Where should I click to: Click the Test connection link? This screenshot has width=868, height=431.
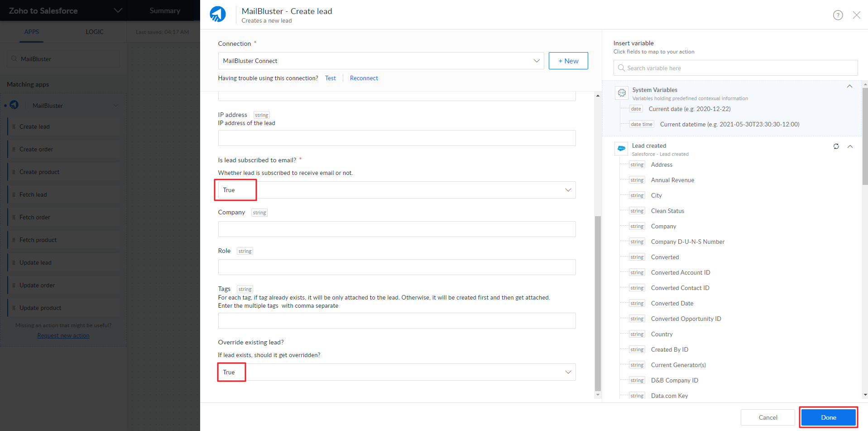pyautogui.click(x=330, y=78)
